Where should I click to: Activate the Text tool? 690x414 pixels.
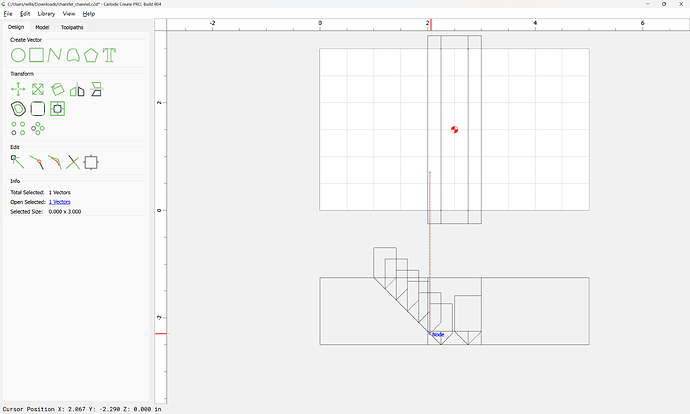pos(109,54)
